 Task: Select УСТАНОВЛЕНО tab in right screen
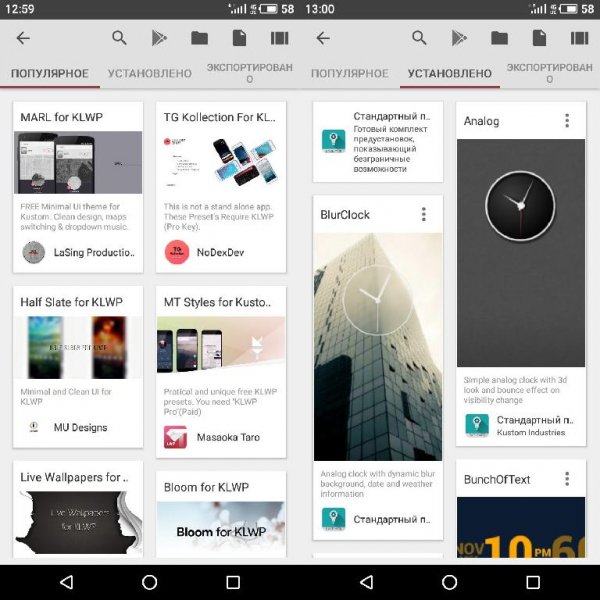point(450,73)
